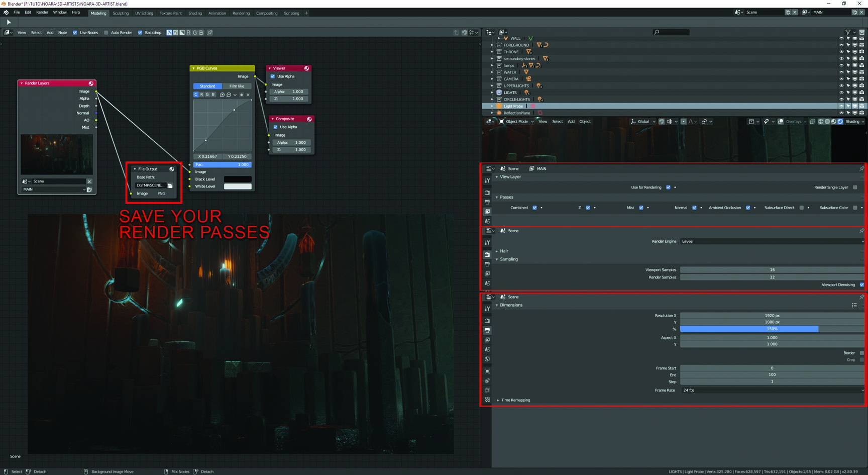Open the outliner filter icon

coord(848,32)
